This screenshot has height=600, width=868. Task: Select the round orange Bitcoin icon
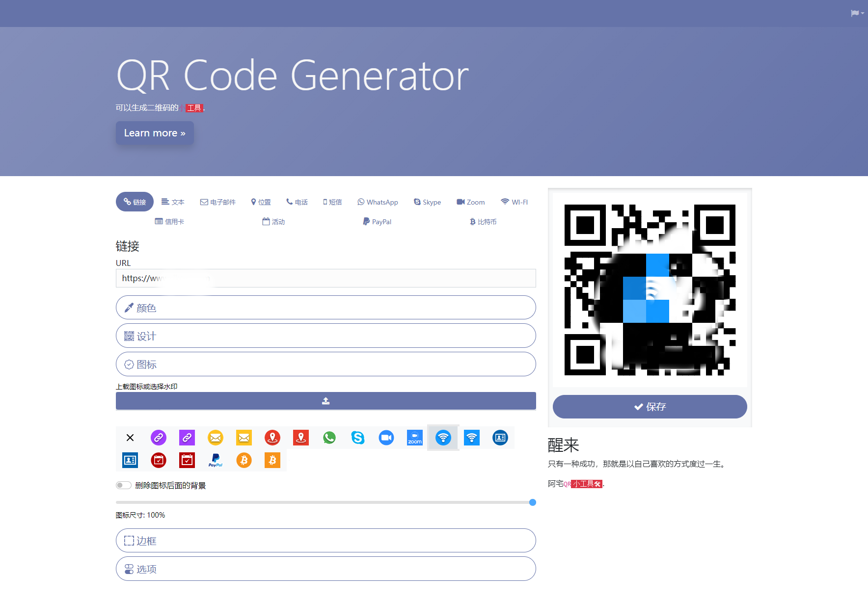[x=244, y=460]
